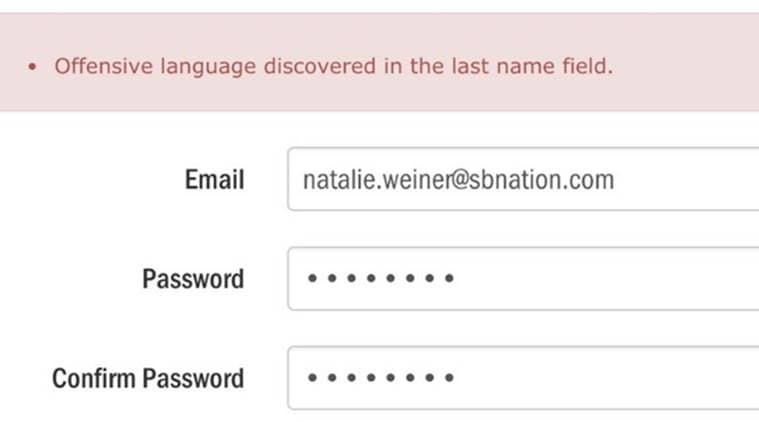Viewport: 759px width, 422px height.
Task: Click the masked dots in the Password field
Action: tap(381, 278)
